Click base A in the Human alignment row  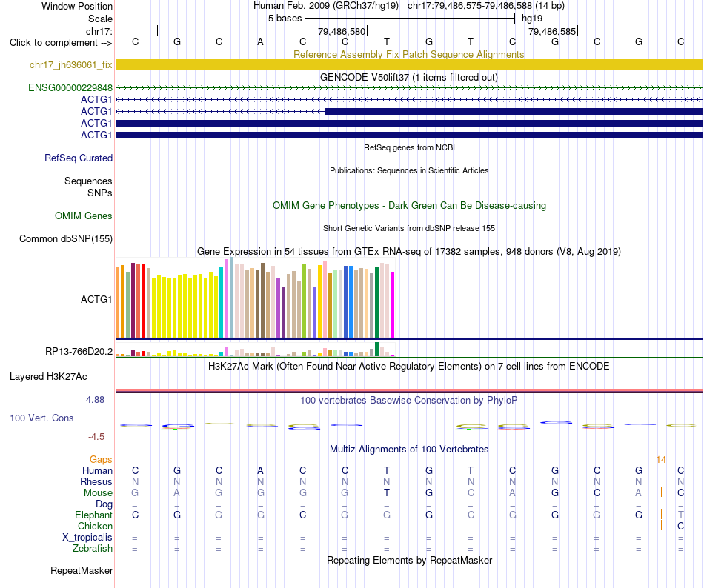[260, 470]
